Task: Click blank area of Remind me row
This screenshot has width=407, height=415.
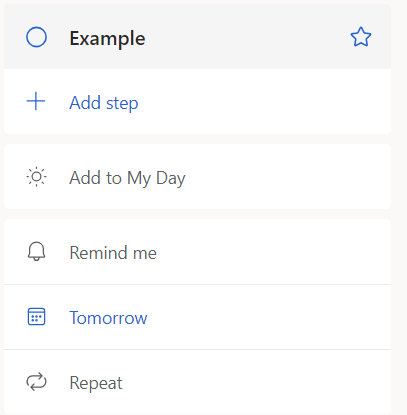Action: [x=273, y=252]
